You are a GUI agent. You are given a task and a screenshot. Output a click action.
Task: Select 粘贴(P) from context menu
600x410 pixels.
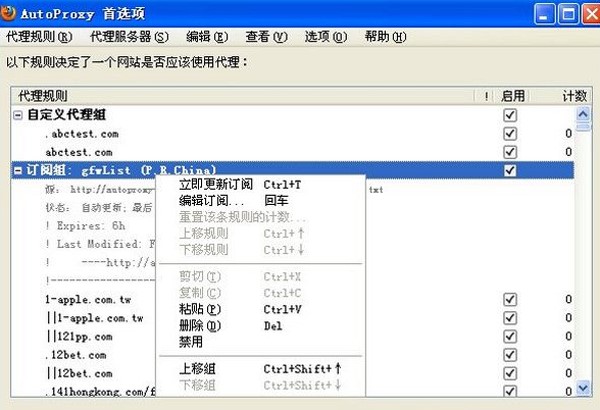point(260,309)
